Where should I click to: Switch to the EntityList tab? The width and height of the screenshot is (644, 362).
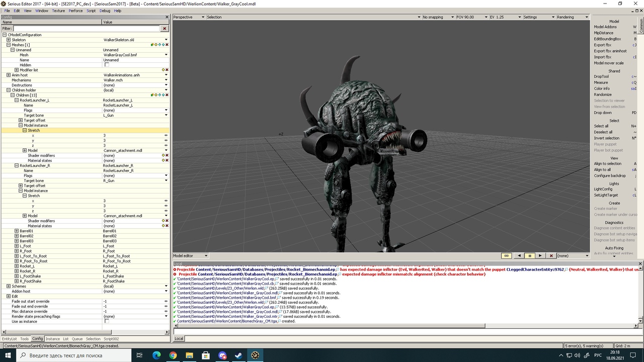[9, 339]
